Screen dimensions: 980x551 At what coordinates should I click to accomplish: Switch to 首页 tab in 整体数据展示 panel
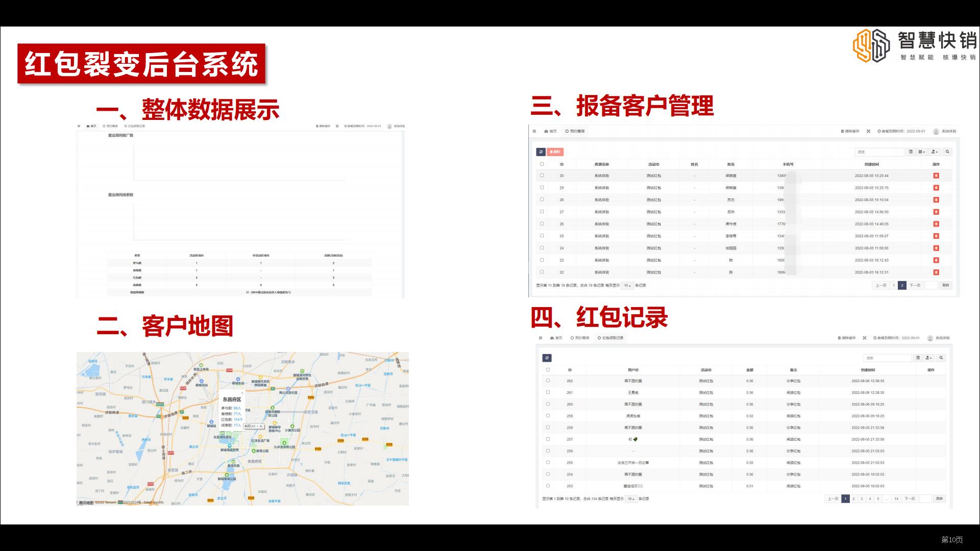click(91, 126)
